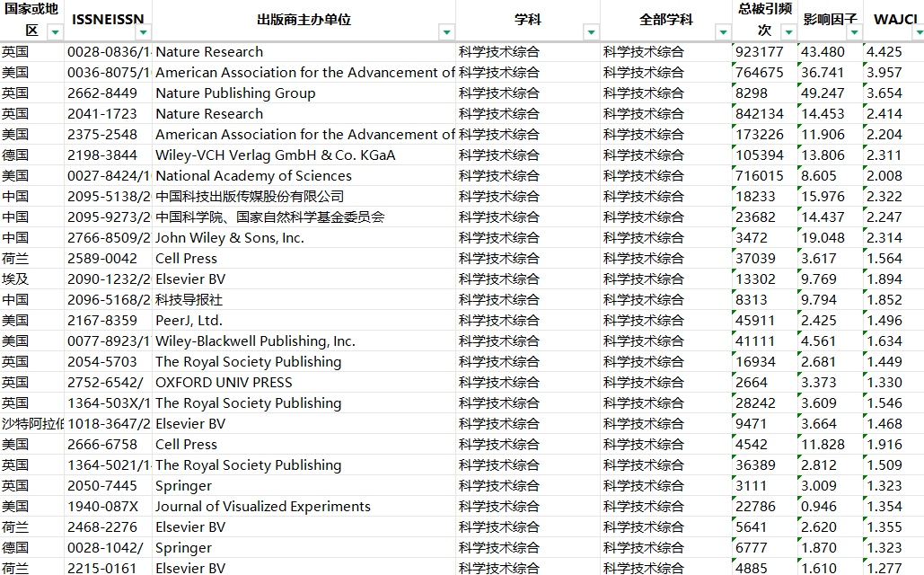Click the cell 'National Academy of Sciences'
The image size is (924, 575).
click(304, 176)
